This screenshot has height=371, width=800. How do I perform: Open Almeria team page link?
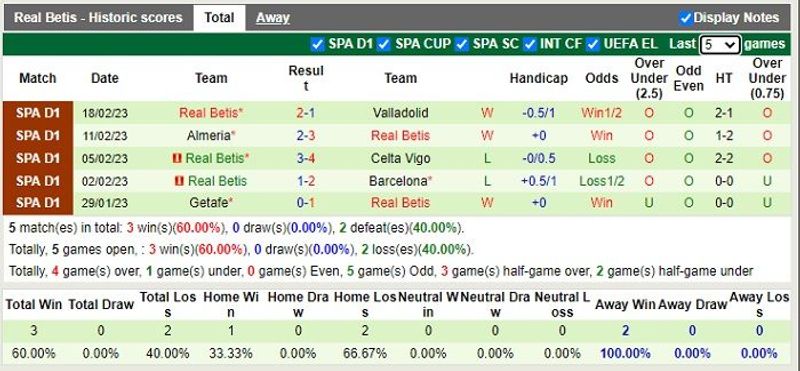pyautogui.click(x=211, y=136)
